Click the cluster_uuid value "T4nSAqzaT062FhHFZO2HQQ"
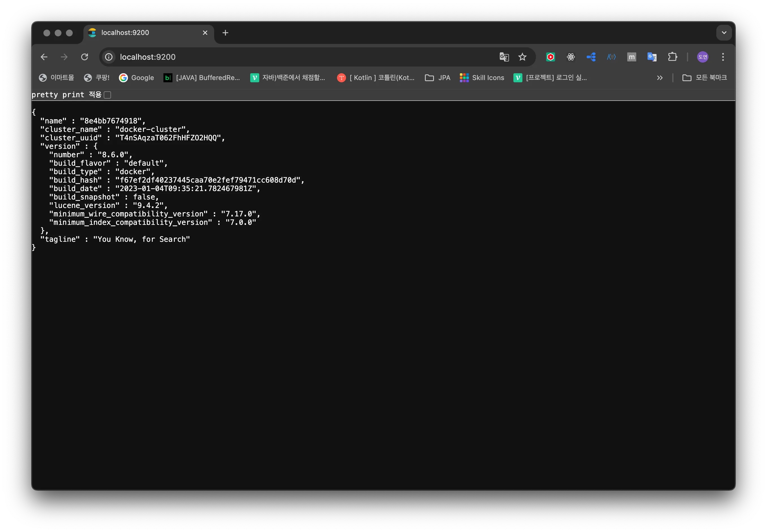767x532 pixels. click(x=168, y=138)
